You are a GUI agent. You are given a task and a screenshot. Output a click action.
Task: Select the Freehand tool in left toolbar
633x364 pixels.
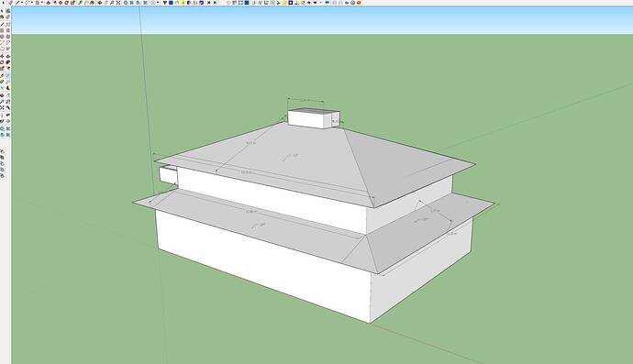coord(8,24)
